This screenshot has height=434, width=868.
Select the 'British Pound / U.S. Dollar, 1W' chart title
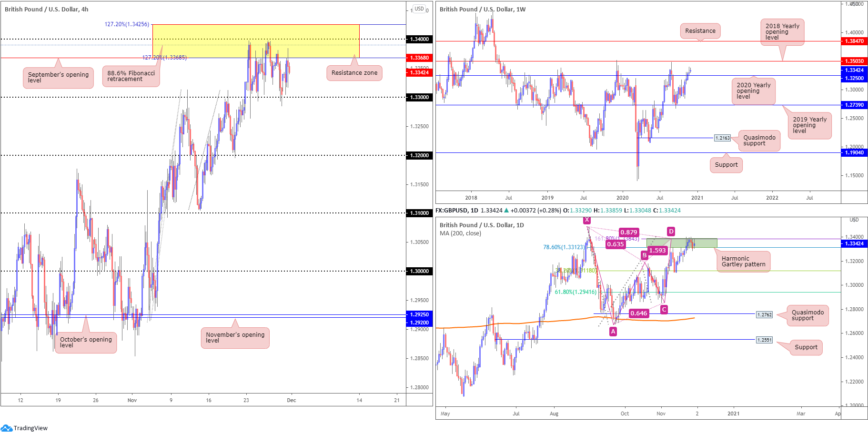coord(483,9)
